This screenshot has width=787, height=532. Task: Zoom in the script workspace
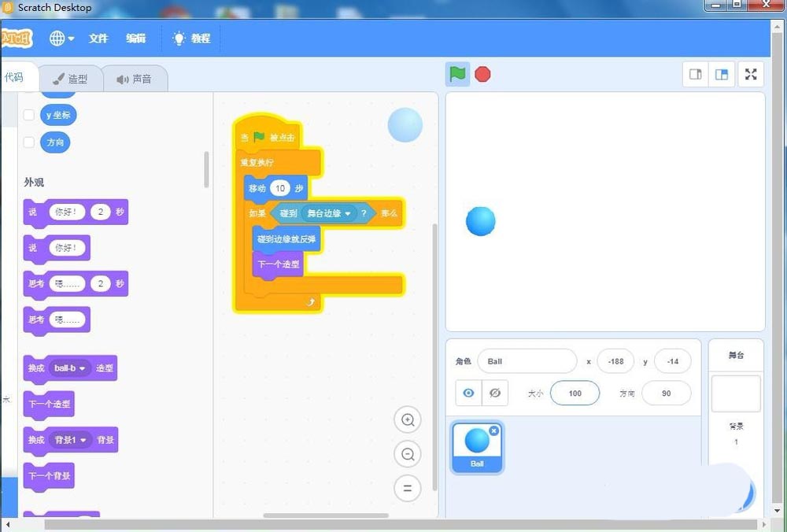coord(408,419)
